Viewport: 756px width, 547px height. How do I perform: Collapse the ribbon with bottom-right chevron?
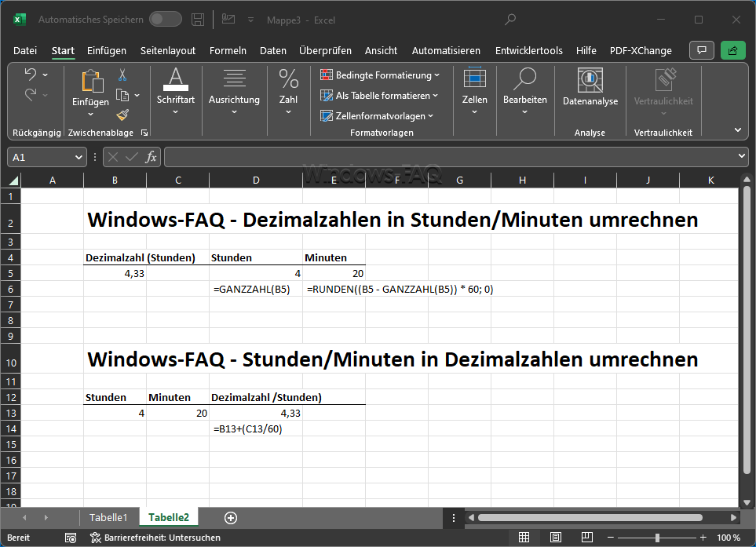tap(738, 130)
